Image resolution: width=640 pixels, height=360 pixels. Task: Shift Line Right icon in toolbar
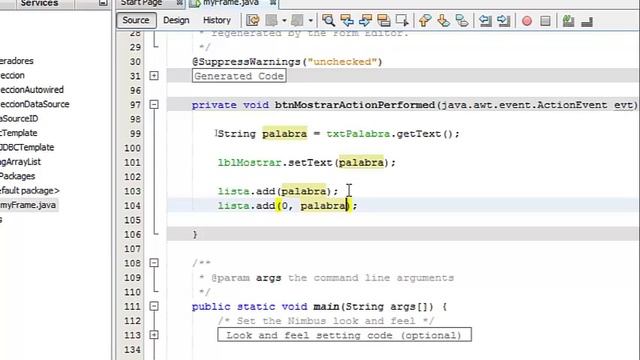(x=504, y=20)
